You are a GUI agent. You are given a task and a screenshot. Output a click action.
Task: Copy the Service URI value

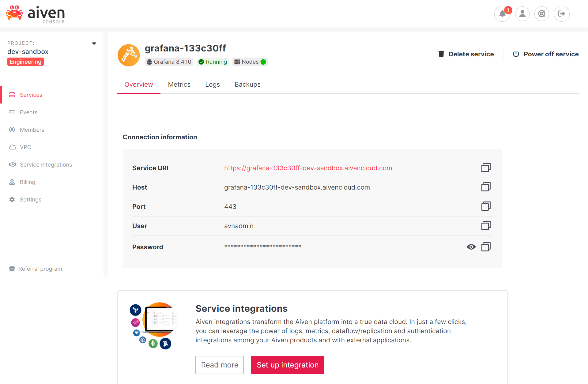coord(486,168)
